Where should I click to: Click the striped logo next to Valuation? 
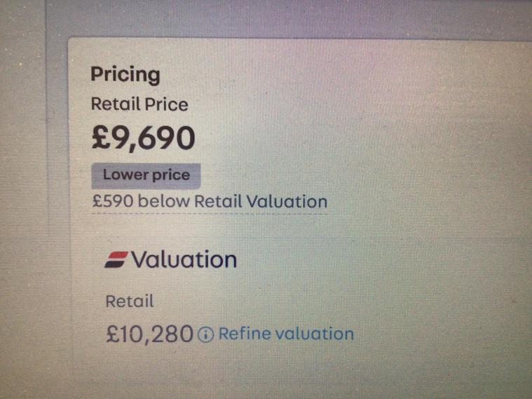click(x=116, y=259)
